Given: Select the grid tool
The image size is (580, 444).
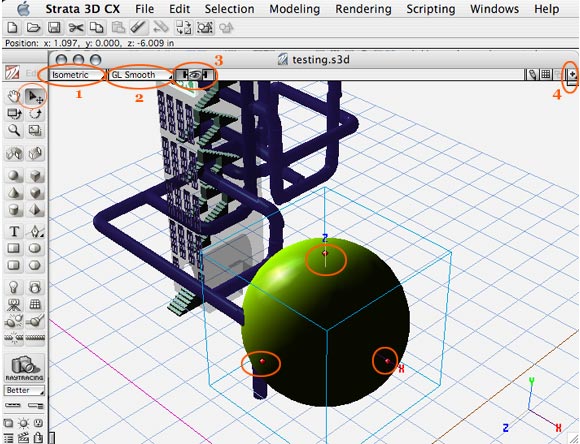Looking at the screenshot, I should [35, 305].
